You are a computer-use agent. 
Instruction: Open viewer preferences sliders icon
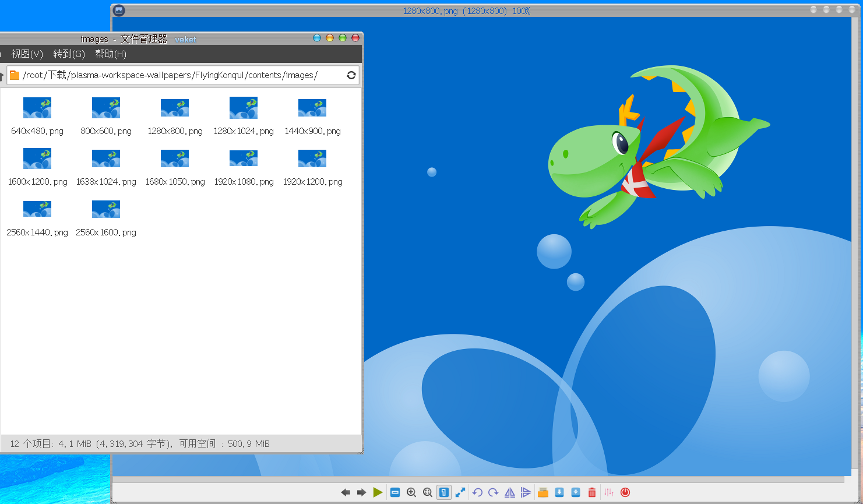[609, 492]
